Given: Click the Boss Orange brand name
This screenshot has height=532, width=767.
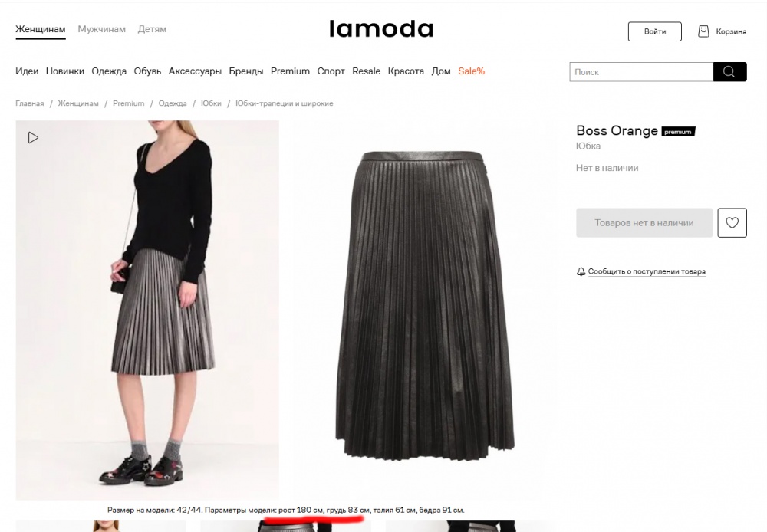Looking at the screenshot, I should click(617, 130).
